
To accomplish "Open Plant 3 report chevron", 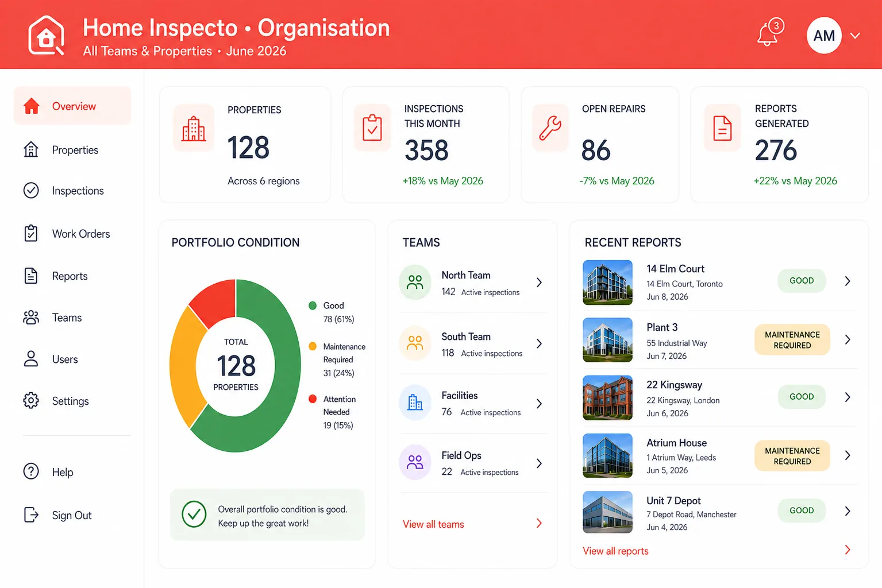I will click(848, 339).
